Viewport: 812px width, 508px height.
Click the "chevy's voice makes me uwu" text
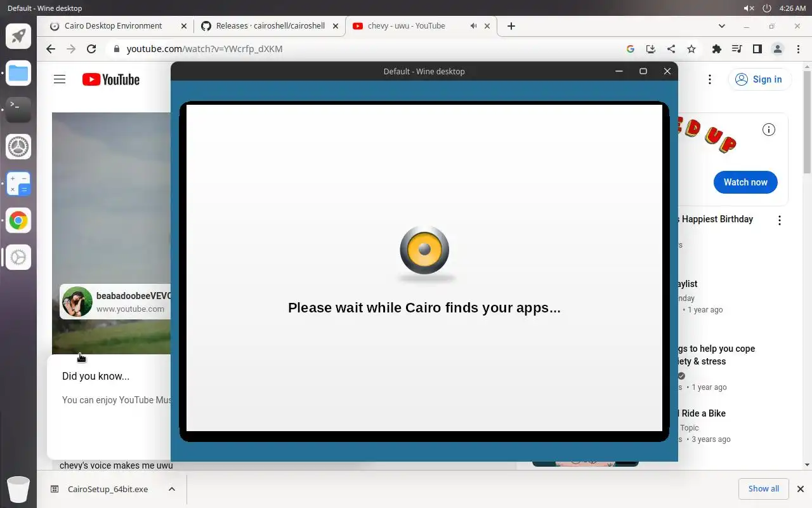[x=116, y=465]
